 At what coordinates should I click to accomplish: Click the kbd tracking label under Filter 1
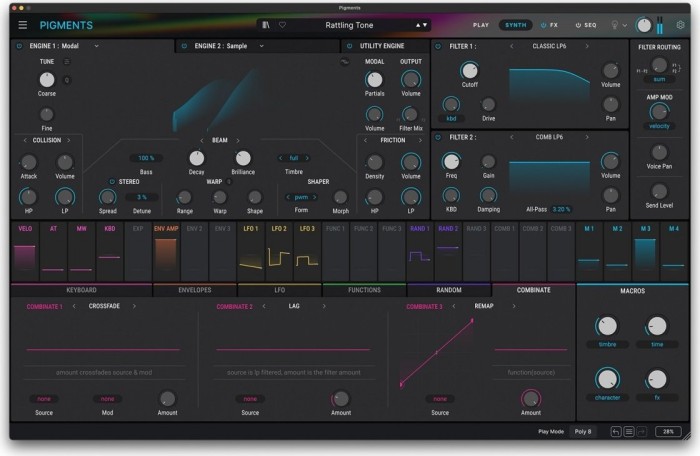(451, 118)
